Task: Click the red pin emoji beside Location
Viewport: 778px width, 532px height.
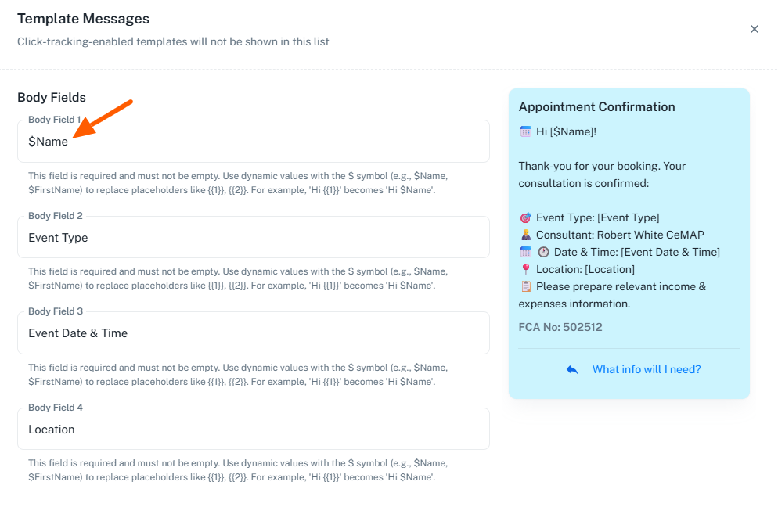Action: pos(526,269)
